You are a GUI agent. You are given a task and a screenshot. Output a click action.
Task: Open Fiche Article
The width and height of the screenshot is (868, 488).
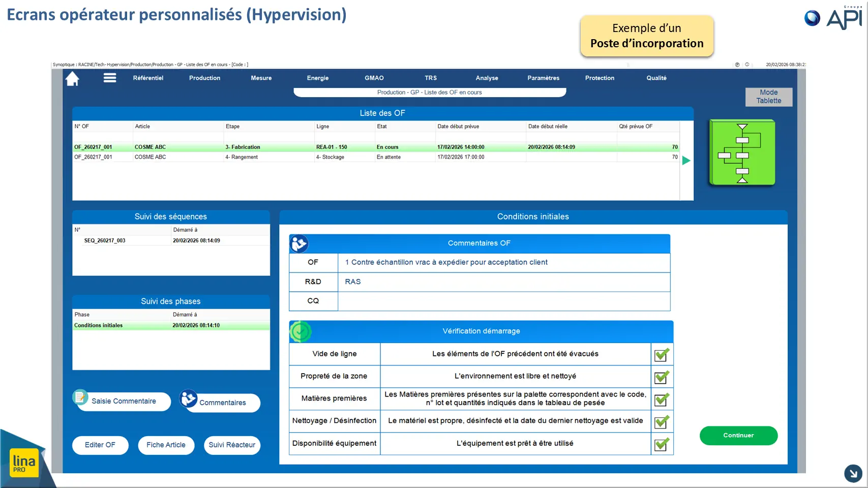tap(166, 445)
